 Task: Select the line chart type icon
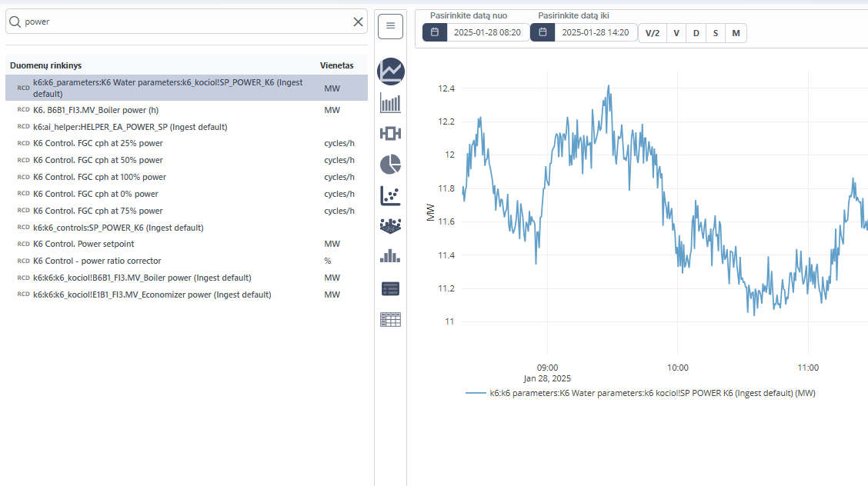point(391,72)
